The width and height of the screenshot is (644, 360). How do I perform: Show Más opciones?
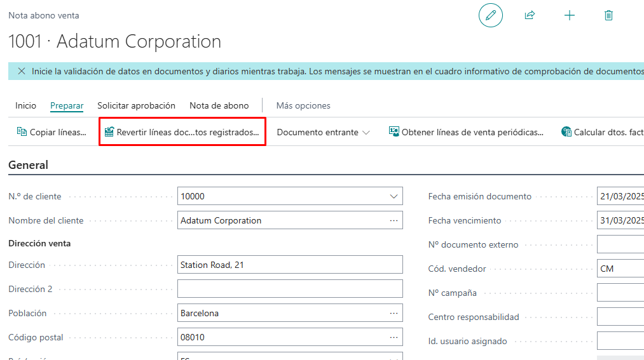tap(303, 106)
